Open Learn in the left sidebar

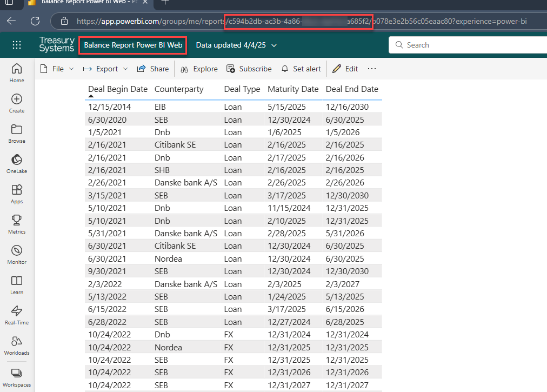tap(17, 285)
